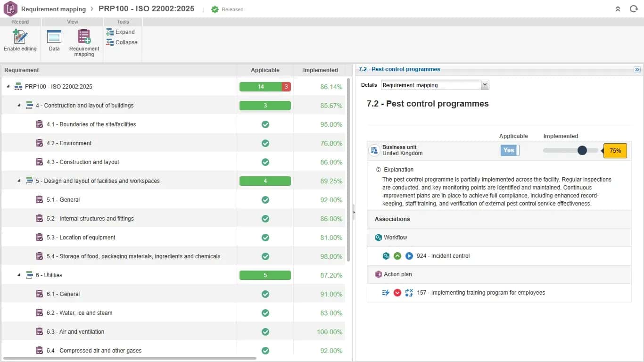Click the Collapse tool

[122, 42]
